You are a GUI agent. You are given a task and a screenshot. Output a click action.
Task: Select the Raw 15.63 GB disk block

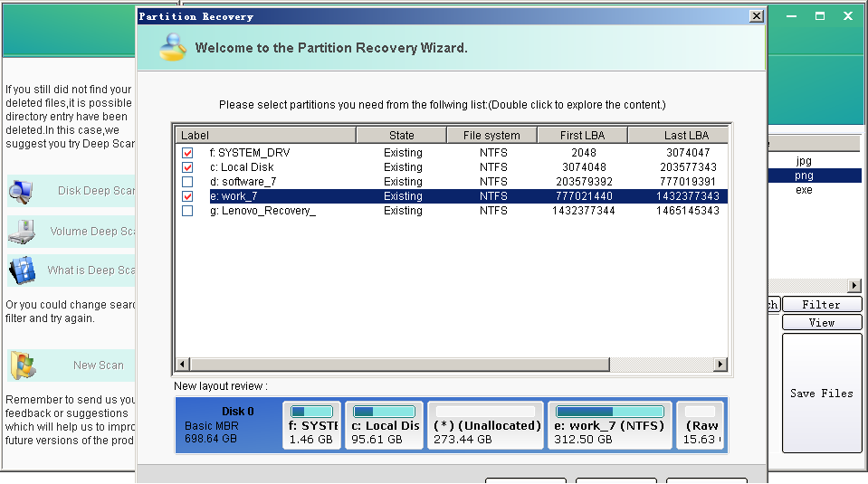click(x=701, y=425)
